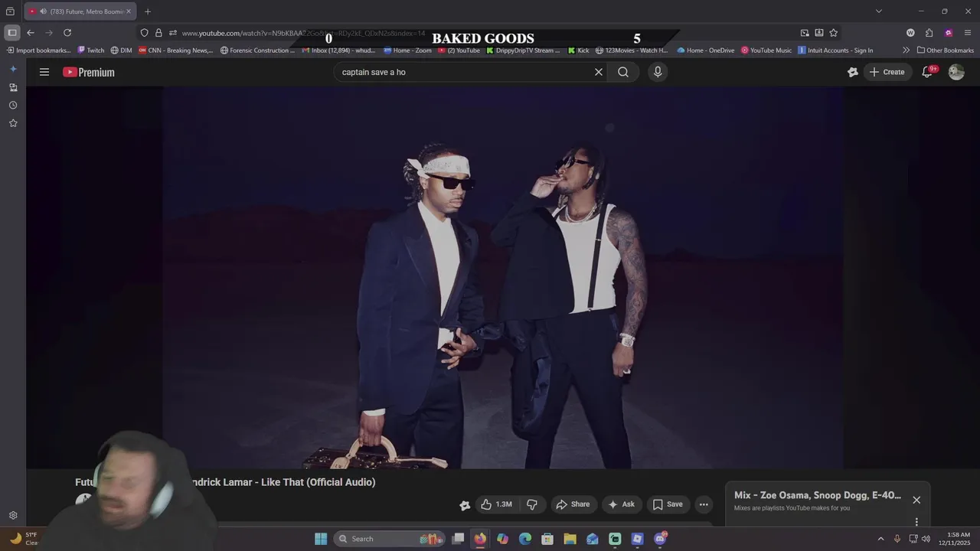The image size is (980, 551).
Task: Start voice search with microphone
Action: click(658, 72)
